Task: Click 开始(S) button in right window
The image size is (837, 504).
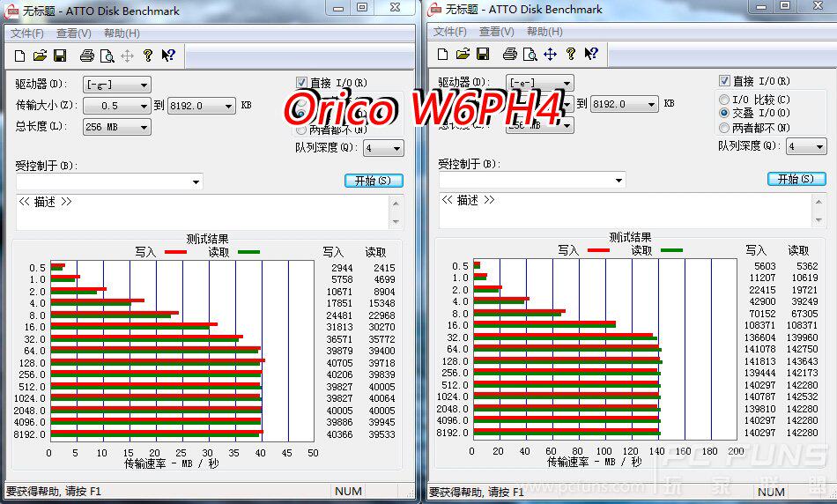Action: 796,180
